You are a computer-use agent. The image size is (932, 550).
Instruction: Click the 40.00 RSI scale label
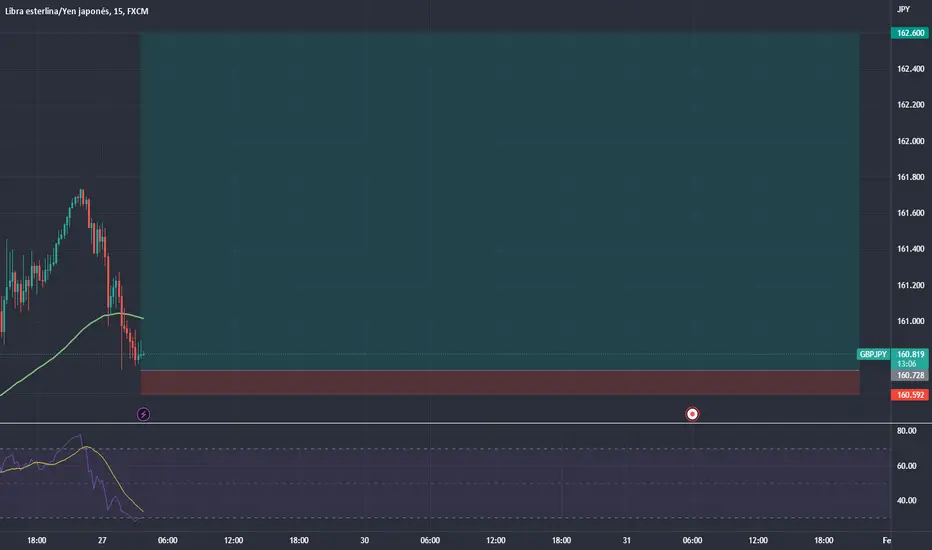coord(906,500)
